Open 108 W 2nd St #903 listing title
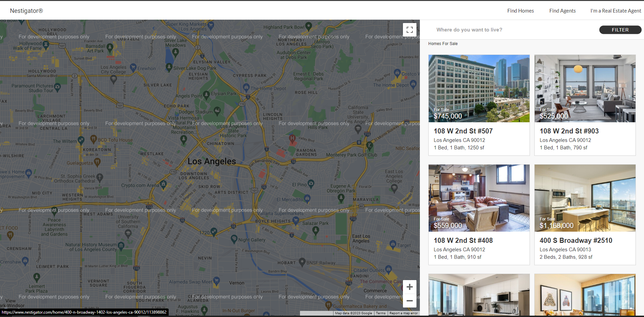Image resolution: width=644 pixels, height=317 pixels. coord(569,131)
